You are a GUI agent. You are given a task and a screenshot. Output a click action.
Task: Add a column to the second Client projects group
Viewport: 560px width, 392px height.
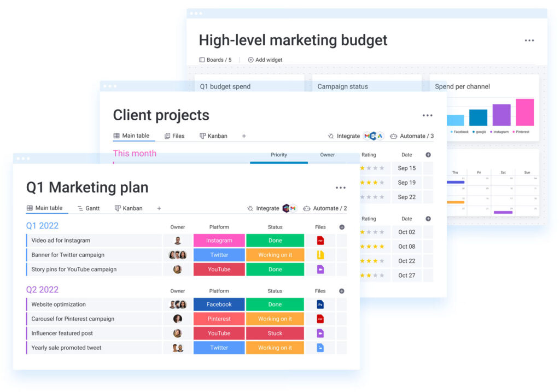[428, 219]
